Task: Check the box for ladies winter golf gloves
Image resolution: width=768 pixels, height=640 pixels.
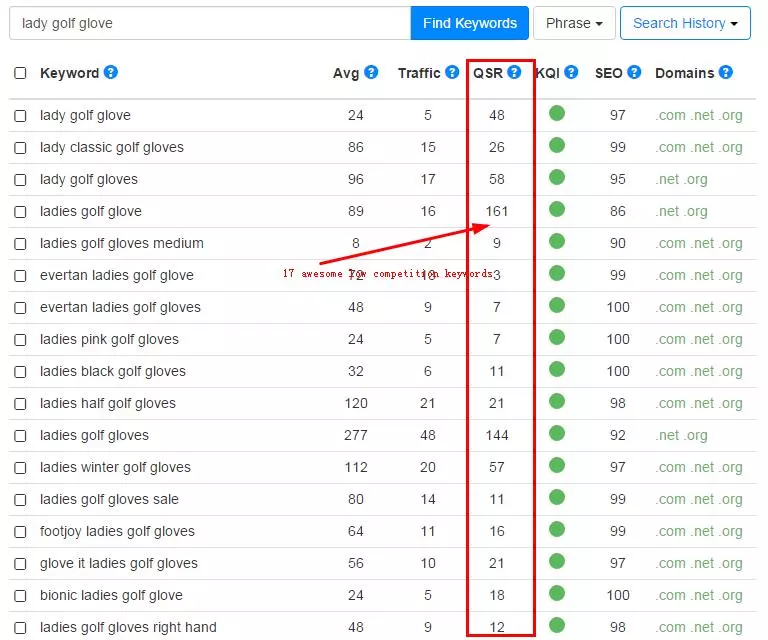Action: (20, 468)
